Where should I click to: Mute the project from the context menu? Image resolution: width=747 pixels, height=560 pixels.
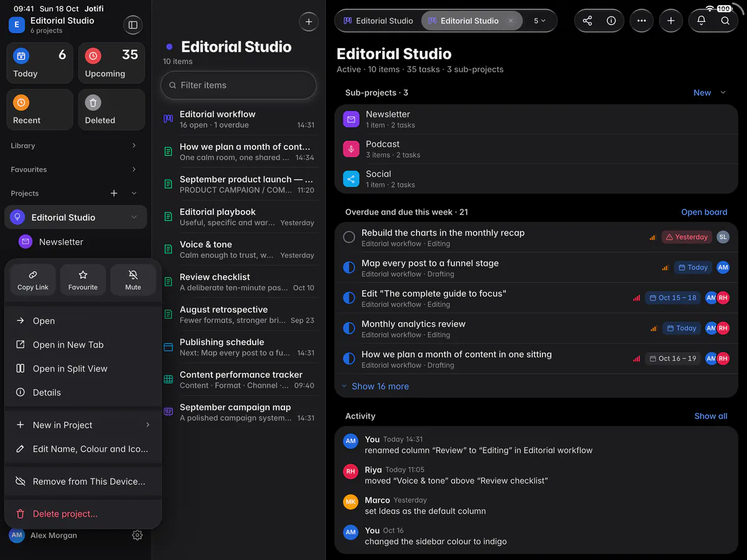[x=133, y=279]
